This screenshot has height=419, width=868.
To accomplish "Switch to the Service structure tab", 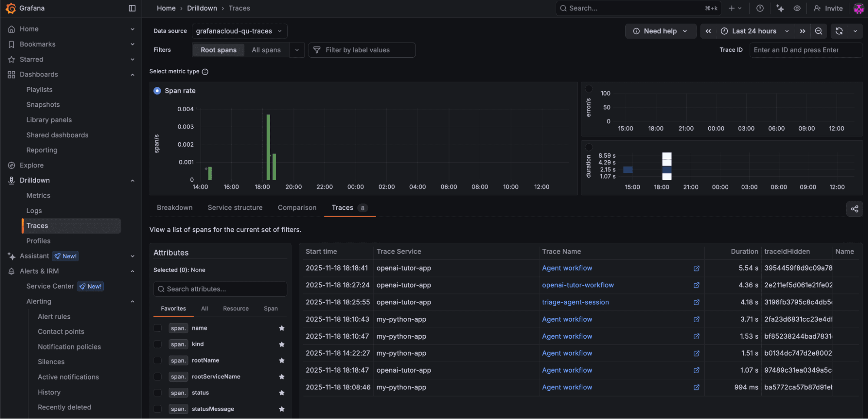I will [x=235, y=208].
